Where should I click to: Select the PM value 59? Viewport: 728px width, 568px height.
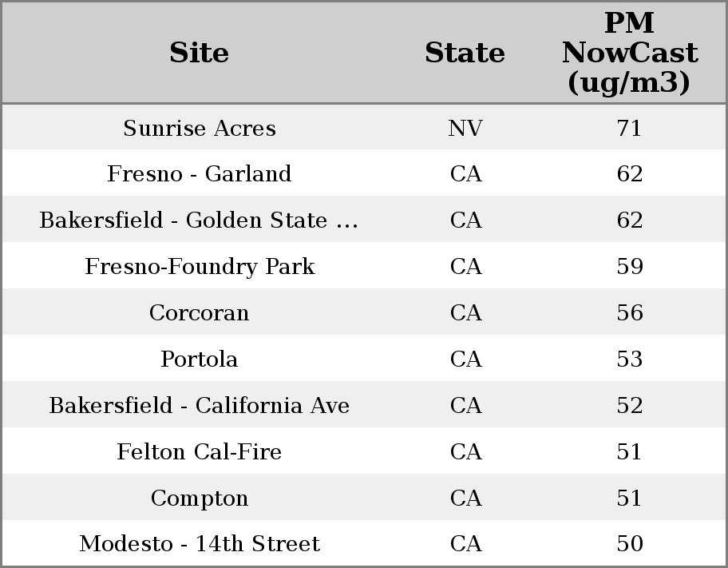[630, 267]
